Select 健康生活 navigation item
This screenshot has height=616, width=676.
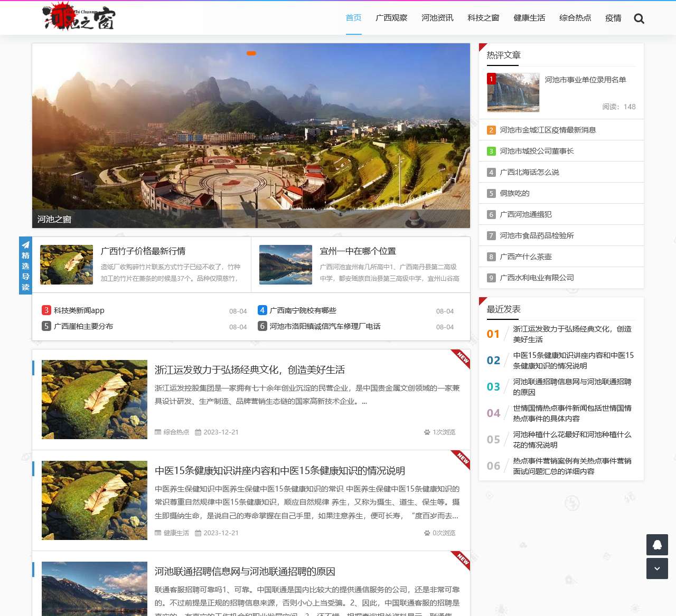[529, 18]
